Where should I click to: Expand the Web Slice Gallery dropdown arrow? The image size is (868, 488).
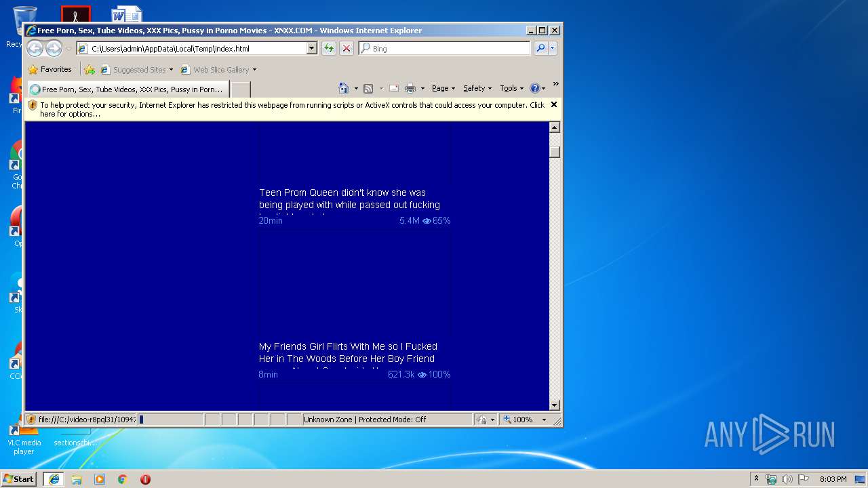click(x=255, y=70)
